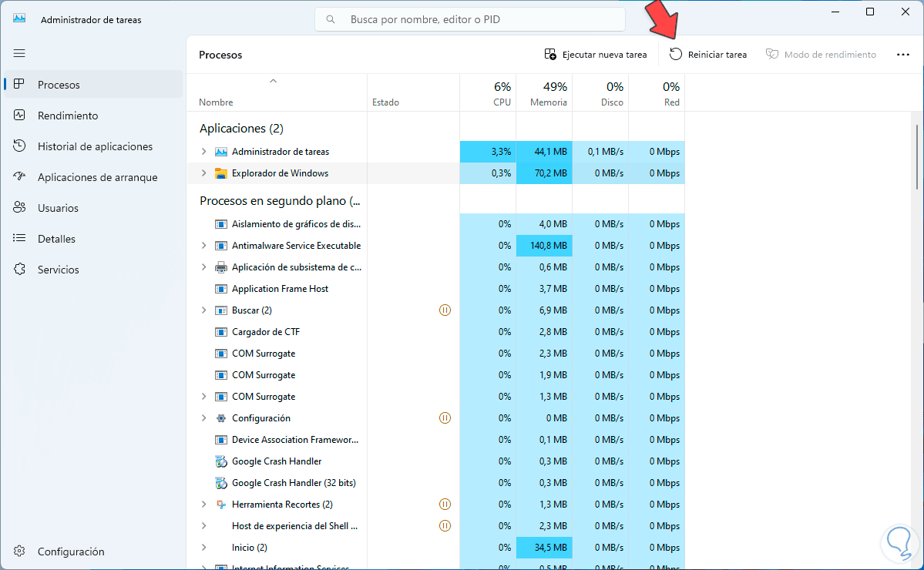Click Aislamiento de gráficos process icon
The height and width of the screenshot is (570, 924).
221,223
